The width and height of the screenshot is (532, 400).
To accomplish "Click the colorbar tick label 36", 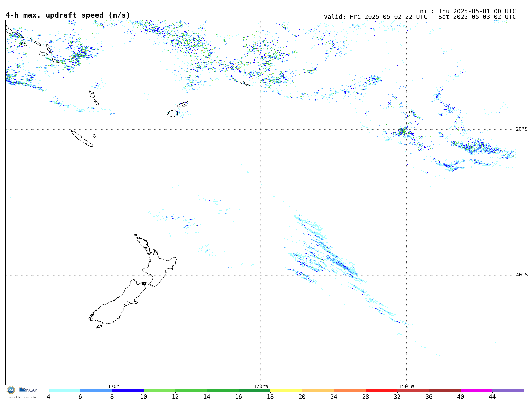I will [429, 397].
